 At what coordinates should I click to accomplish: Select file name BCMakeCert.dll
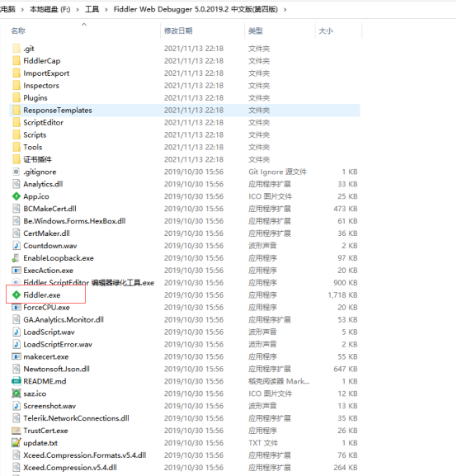(49, 209)
